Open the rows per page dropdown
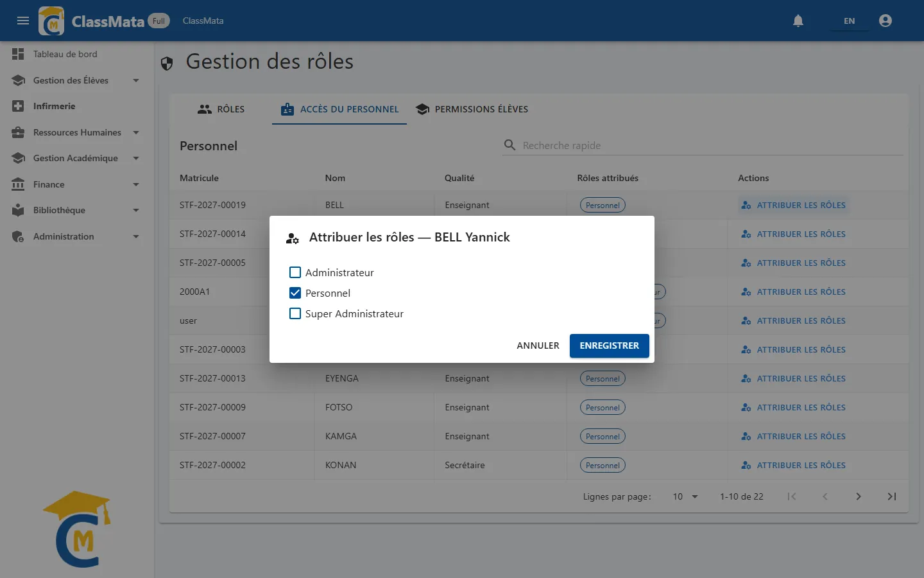 pos(685,496)
